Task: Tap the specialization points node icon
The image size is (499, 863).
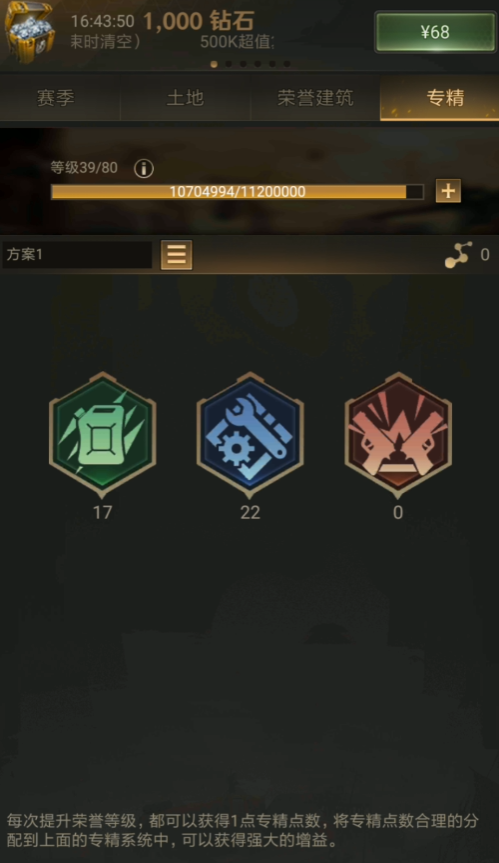Action: (x=458, y=255)
